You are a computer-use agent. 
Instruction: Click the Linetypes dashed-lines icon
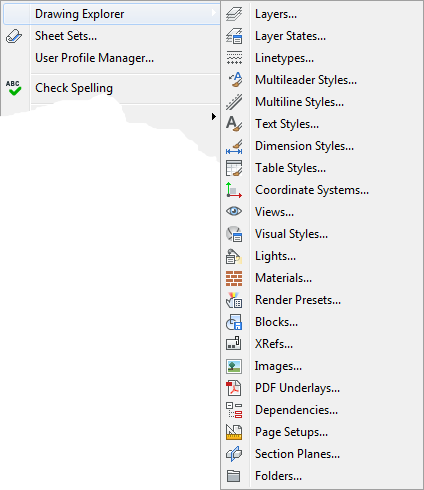pos(234,58)
